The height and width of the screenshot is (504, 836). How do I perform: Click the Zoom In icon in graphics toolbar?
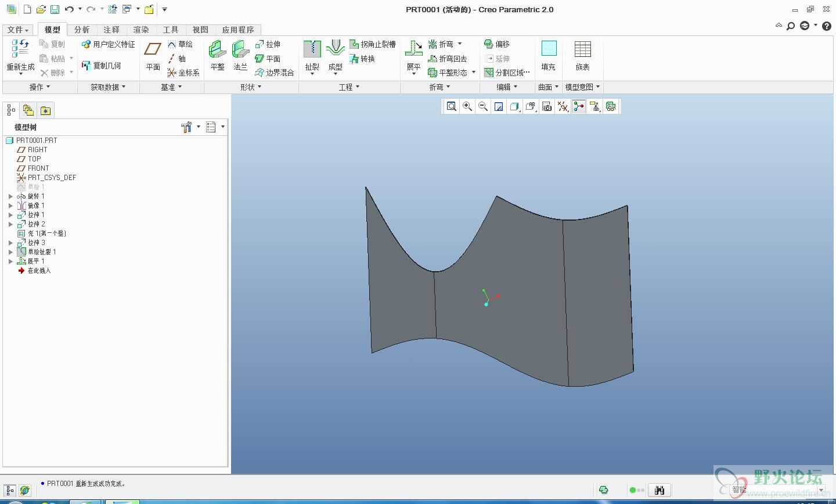point(467,106)
